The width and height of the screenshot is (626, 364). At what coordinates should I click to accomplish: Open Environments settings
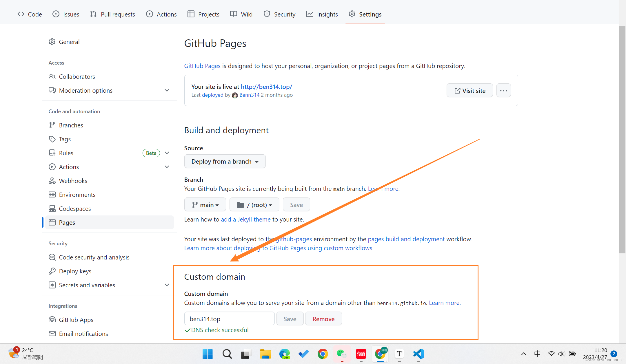[x=110, y=195]
